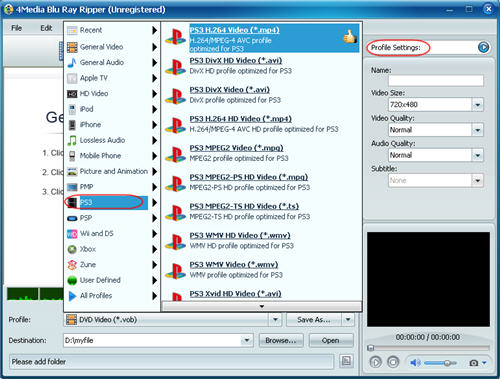The width and height of the screenshot is (500, 379).
Task: Click the thumbs-up recommended icon
Action: tap(350, 37)
